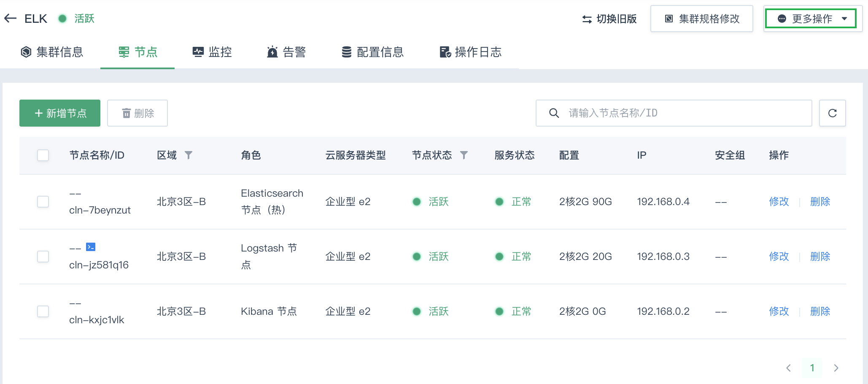Viewport: 868px width, 384px height.
Task: Select all nodes with header checkbox
Action: 43,155
